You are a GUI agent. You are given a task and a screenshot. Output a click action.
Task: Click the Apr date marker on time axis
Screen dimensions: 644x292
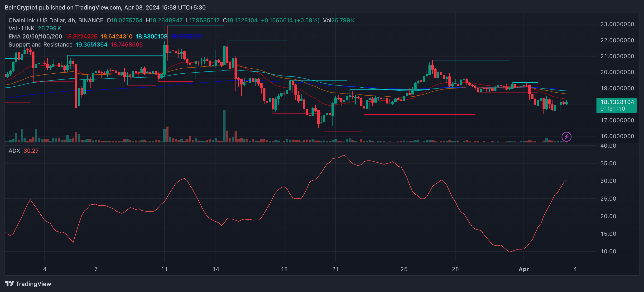[524, 269]
